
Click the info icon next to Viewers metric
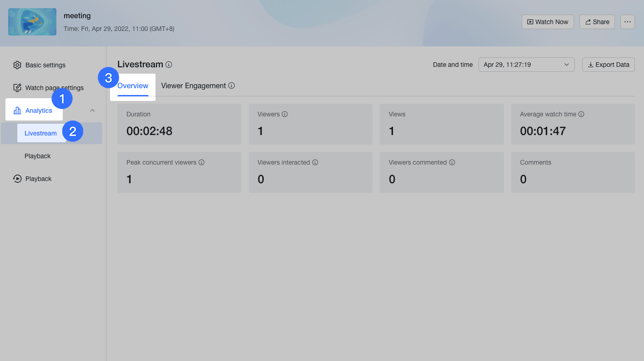point(285,114)
